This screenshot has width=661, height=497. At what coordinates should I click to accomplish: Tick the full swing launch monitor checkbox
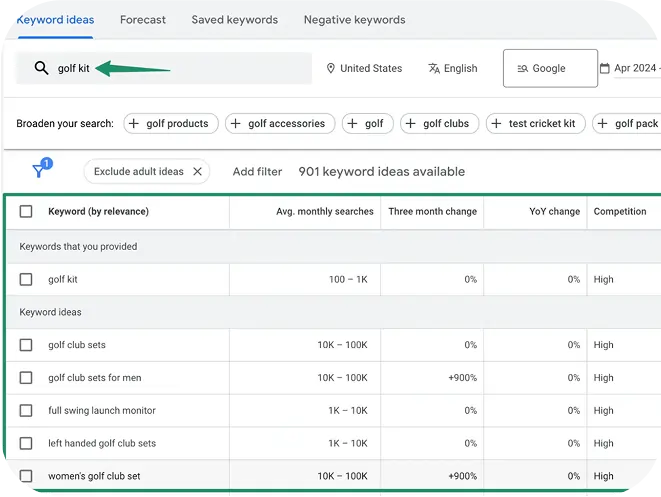(x=26, y=411)
